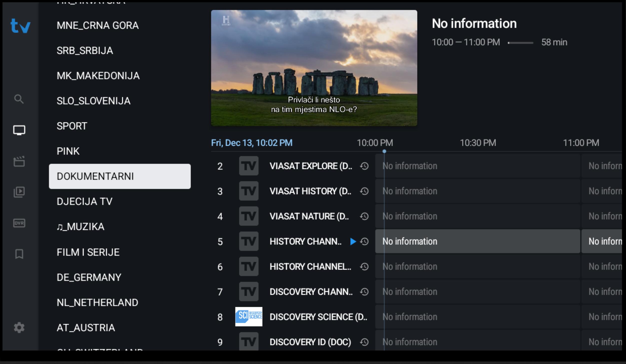Click the catchup history icon on DISCOVERY CHANN.

[x=365, y=291]
